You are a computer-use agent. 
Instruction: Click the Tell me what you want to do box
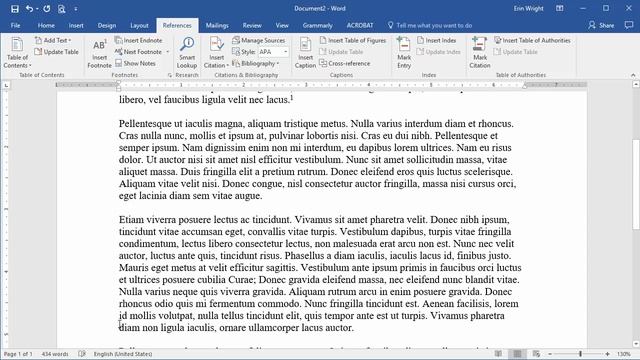click(x=430, y=25)
